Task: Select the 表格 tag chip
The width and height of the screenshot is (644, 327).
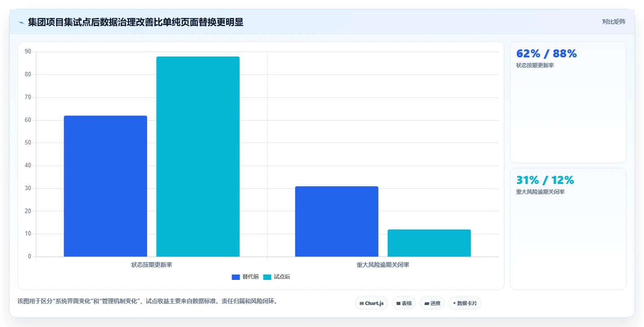Action: pyautogui.click(x=404, y=303)
